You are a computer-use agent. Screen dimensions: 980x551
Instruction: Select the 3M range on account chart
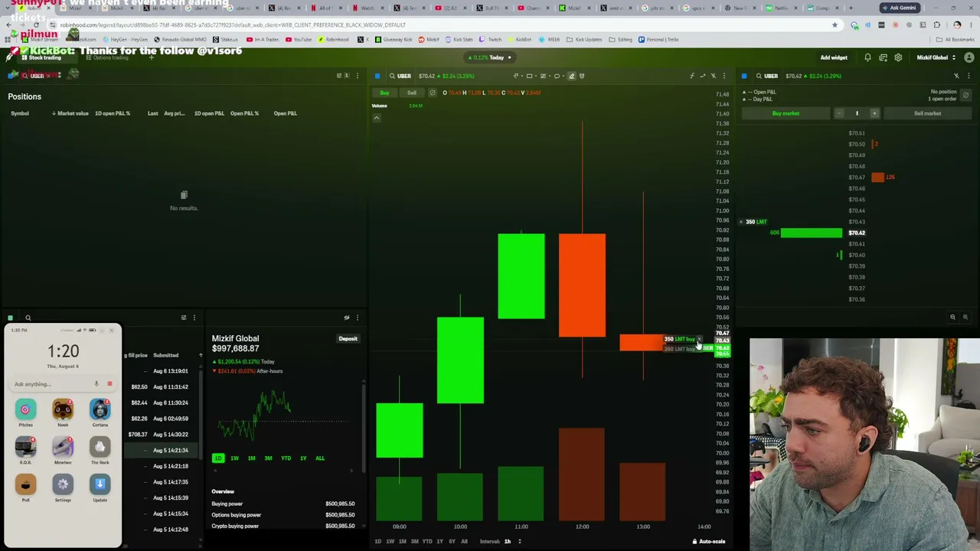268,458
